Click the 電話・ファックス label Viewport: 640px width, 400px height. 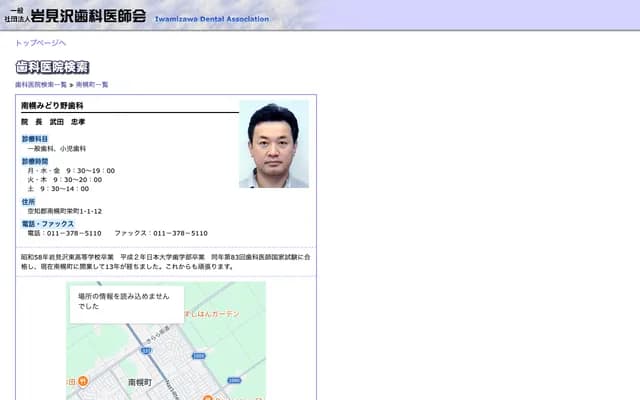click(48, 224)
